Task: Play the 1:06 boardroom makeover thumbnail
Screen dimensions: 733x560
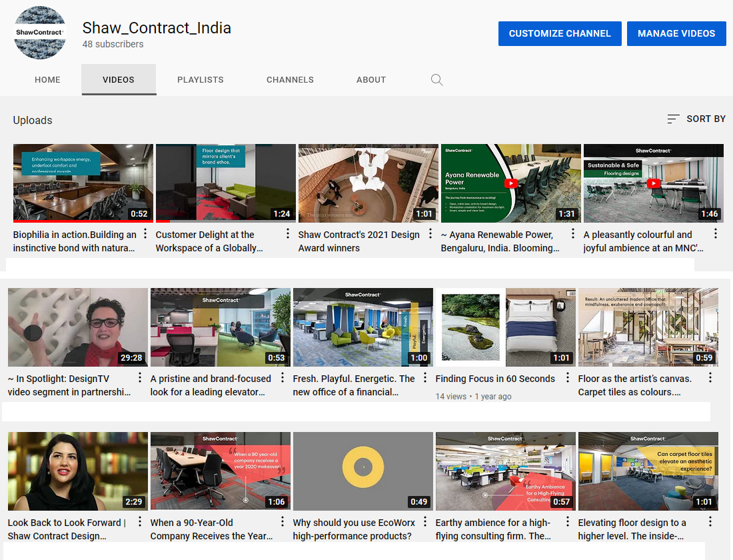Action: (220, 471)
